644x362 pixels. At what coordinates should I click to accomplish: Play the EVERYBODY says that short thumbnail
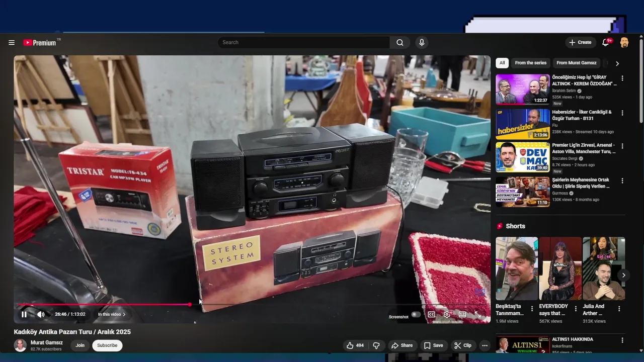point(560,268)
